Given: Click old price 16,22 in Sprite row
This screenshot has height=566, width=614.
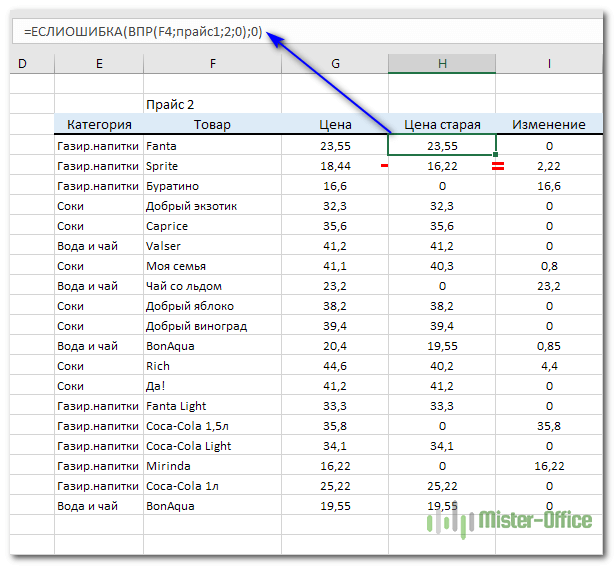Looking at the screenshot, I should click(x=442, y=166).
